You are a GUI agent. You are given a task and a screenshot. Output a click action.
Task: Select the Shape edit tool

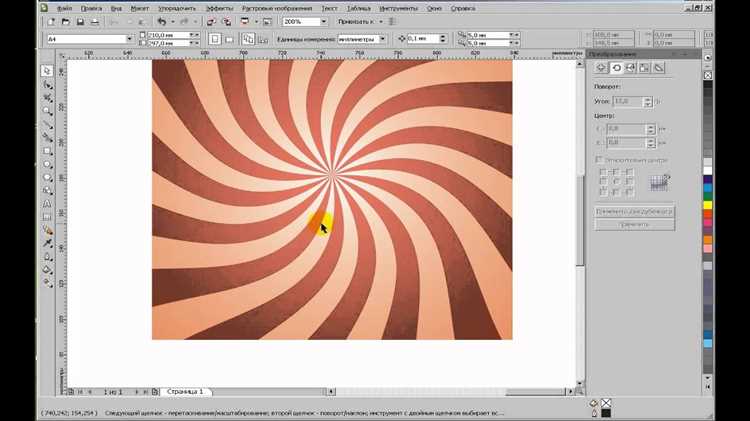pos(46,85)
